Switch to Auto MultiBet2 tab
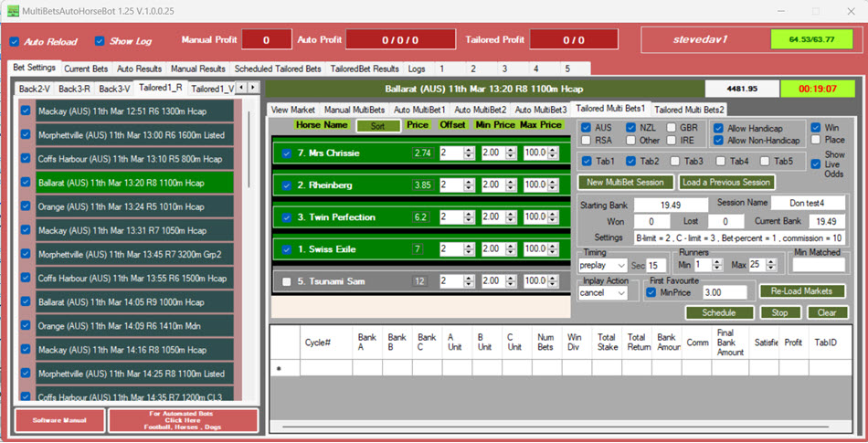 coord(480,110)
